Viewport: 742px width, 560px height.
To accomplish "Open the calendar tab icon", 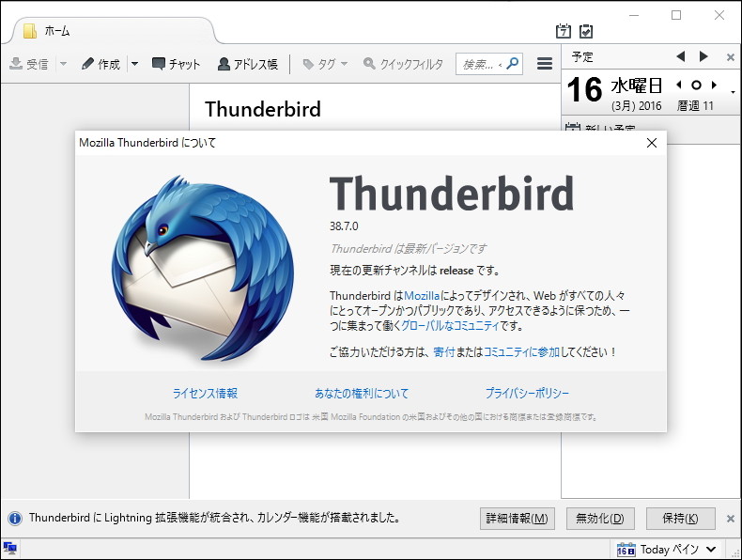I will [x=564, y=31].
